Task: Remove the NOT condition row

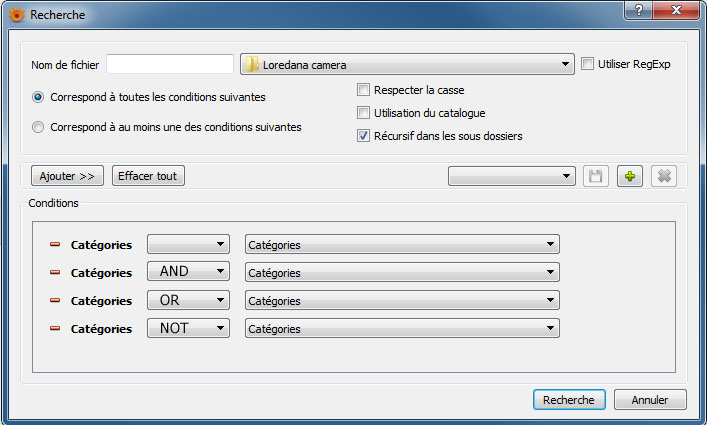Action: [55, 328]
